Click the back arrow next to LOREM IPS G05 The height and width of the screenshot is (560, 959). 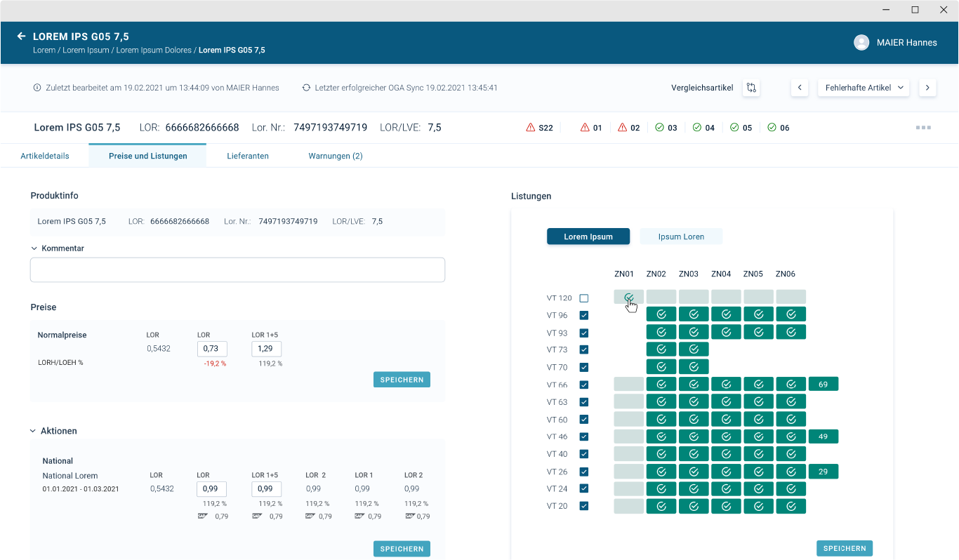20,36
